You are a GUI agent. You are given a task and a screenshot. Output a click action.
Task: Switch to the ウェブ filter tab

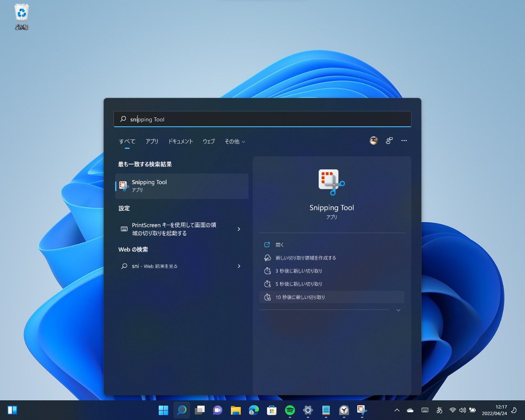(209, 142)
